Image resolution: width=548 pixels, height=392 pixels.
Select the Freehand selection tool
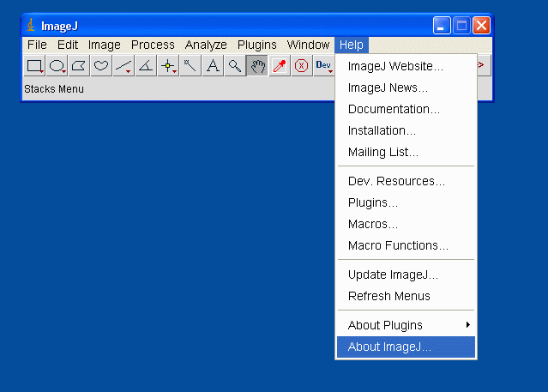pos(101,66)
